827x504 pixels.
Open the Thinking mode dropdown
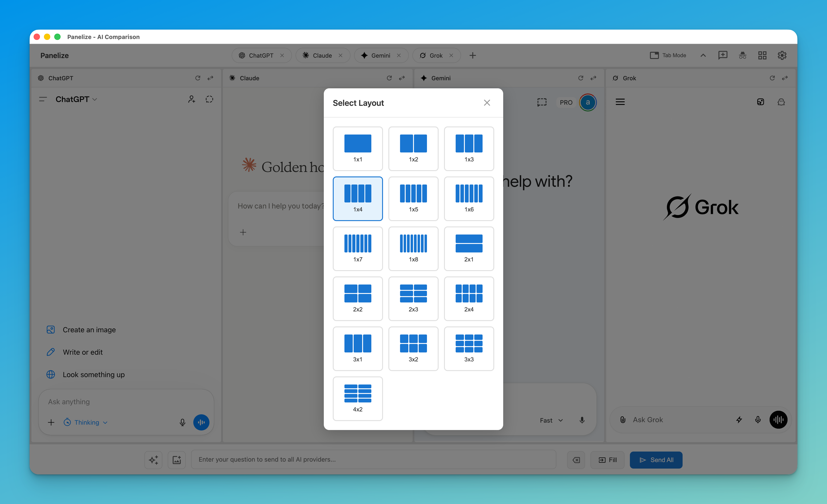86,422
